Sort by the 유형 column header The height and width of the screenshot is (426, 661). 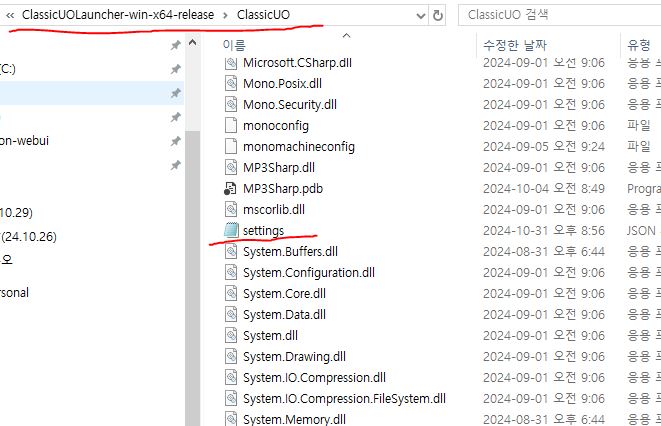pyautogui.click(x=639, y=45)
